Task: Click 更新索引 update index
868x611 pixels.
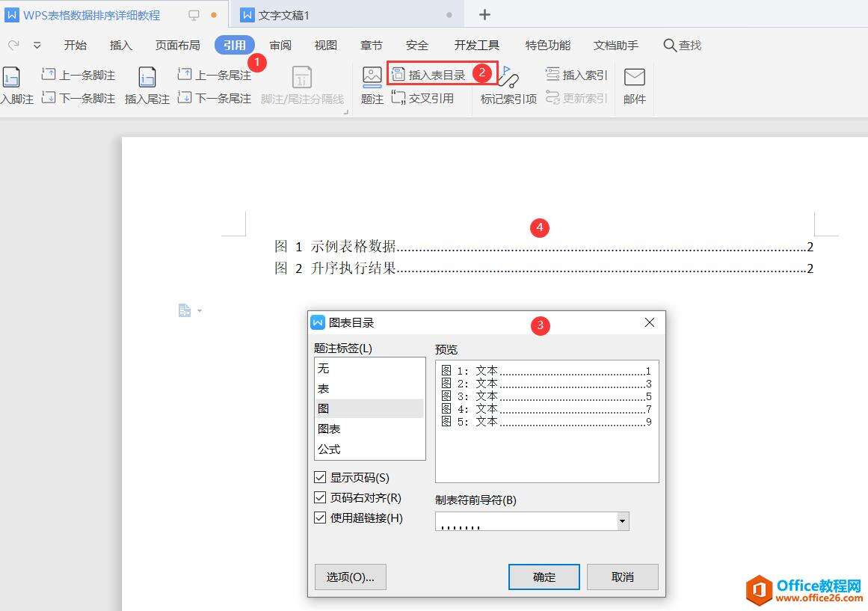Action: tap(576, 98)
